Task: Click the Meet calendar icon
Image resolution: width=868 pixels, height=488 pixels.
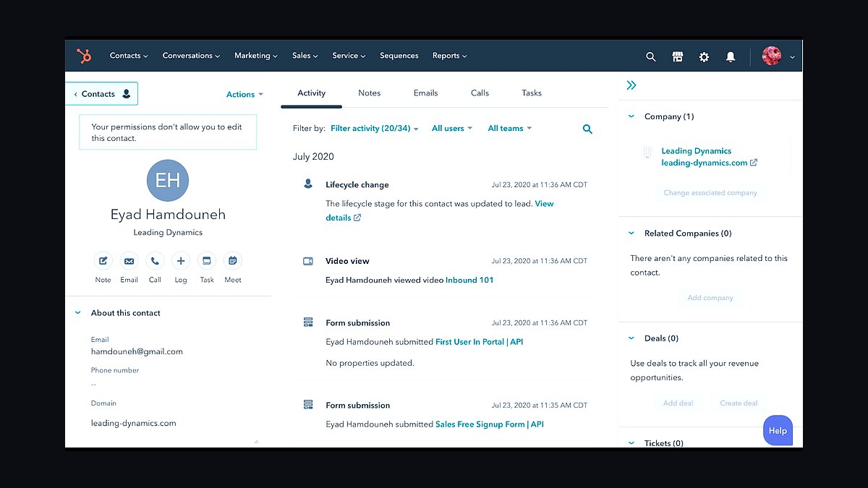Action: click(x=233, y=261)
